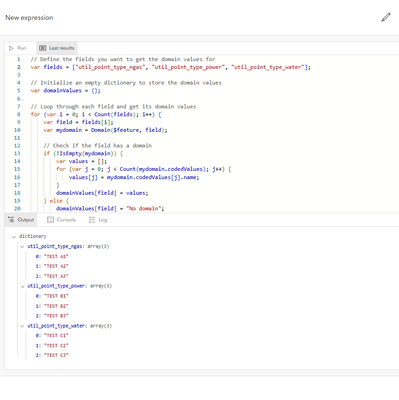The image size is (399, 400).
Task: Select the "TEST B2" output value
Action: (56, 306)
